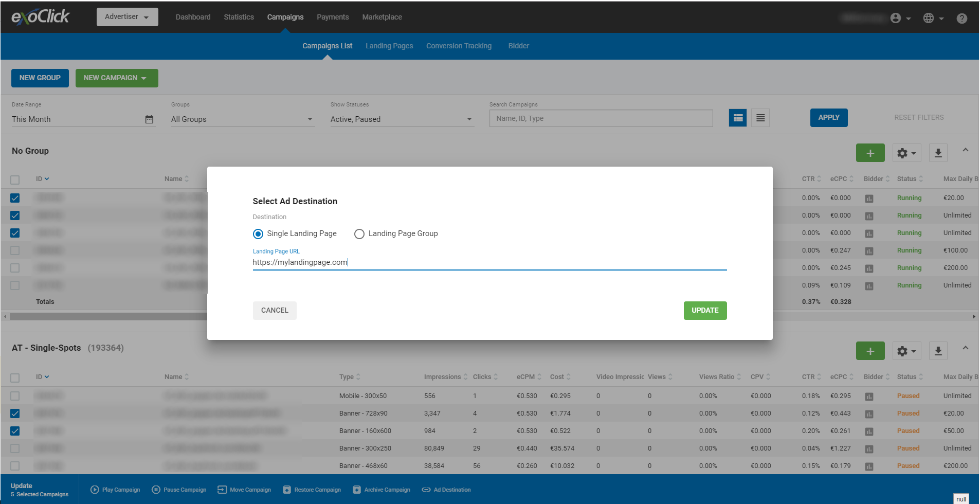The image size is (980, 504).
Task: Open the Marketplace menu
Action: point(382,17)
